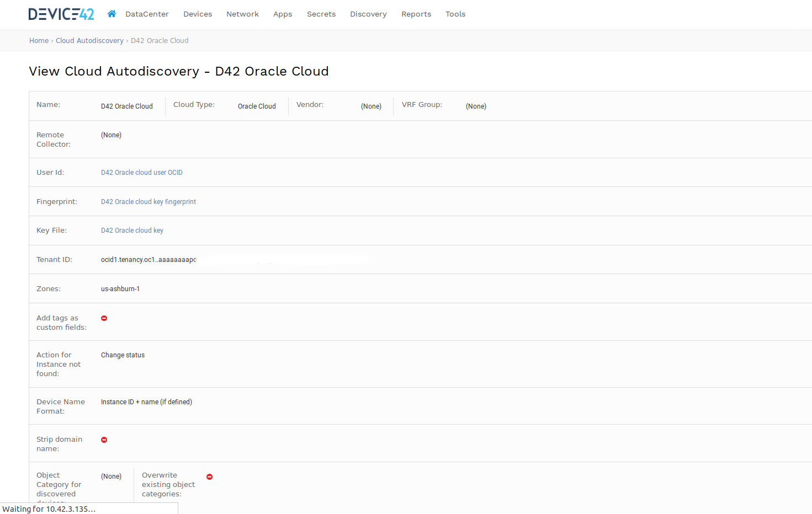Open the DataCenter menu
812x514 pixels.
(147, 14)
